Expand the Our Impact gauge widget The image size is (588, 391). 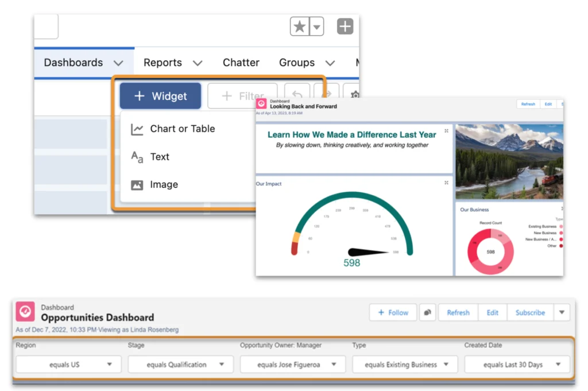[x=446, y=183]
